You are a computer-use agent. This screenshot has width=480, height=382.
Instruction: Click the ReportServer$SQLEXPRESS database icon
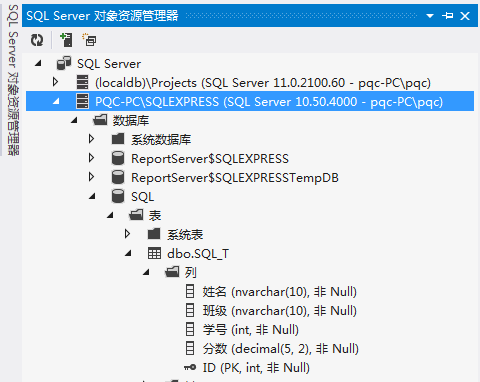pos(118,159)
